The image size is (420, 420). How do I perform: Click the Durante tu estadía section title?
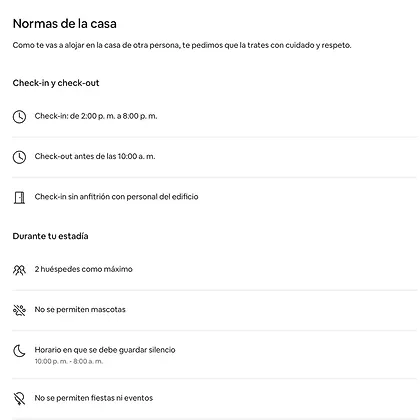[x=50, y=236]
